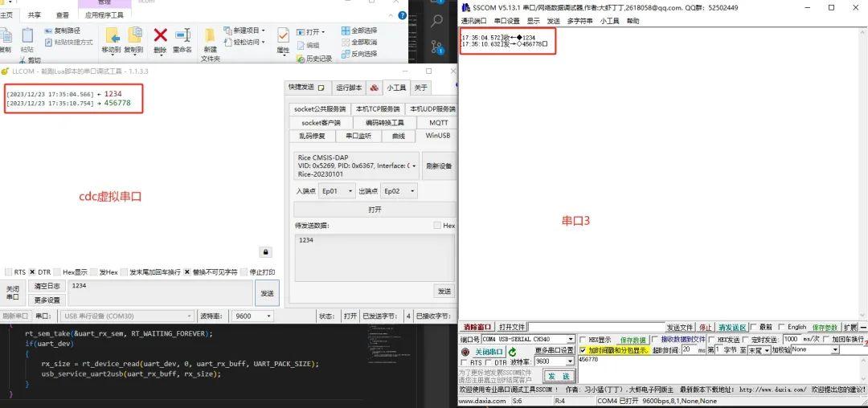
Task: Click History icon in Explorer ribbon
Action: [x=301, y=59]
